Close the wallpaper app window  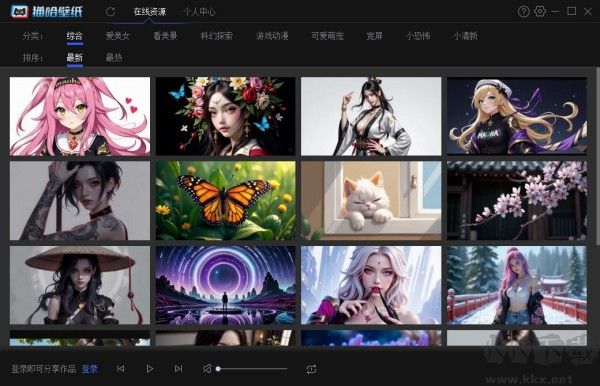click(588, 11)
